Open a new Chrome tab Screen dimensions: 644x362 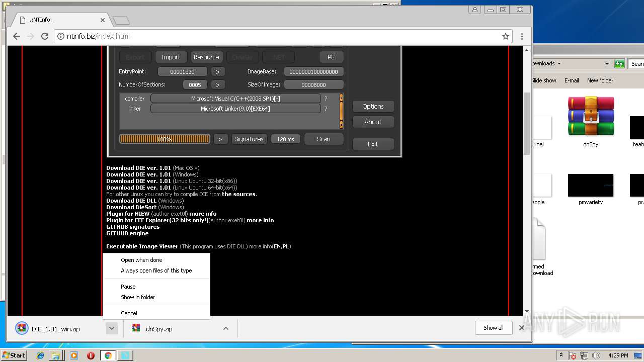pos(121,20)
